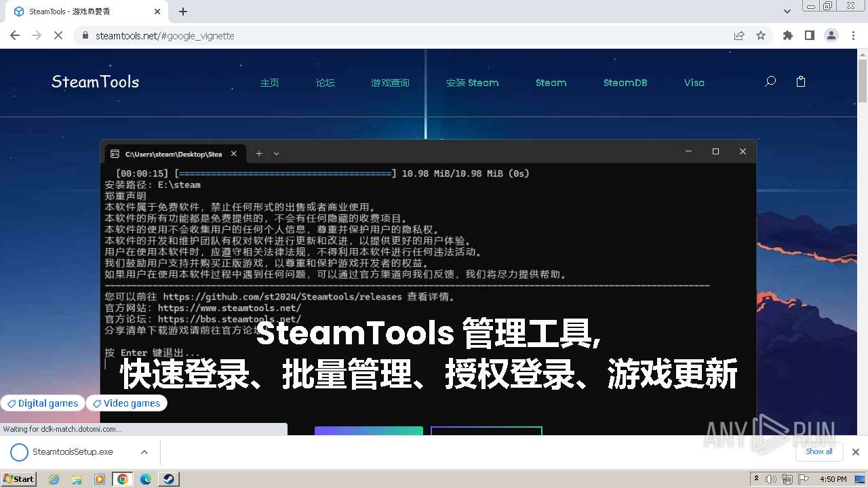
Task: Open the Chrome three-dot menu
Action: (853, 35)
